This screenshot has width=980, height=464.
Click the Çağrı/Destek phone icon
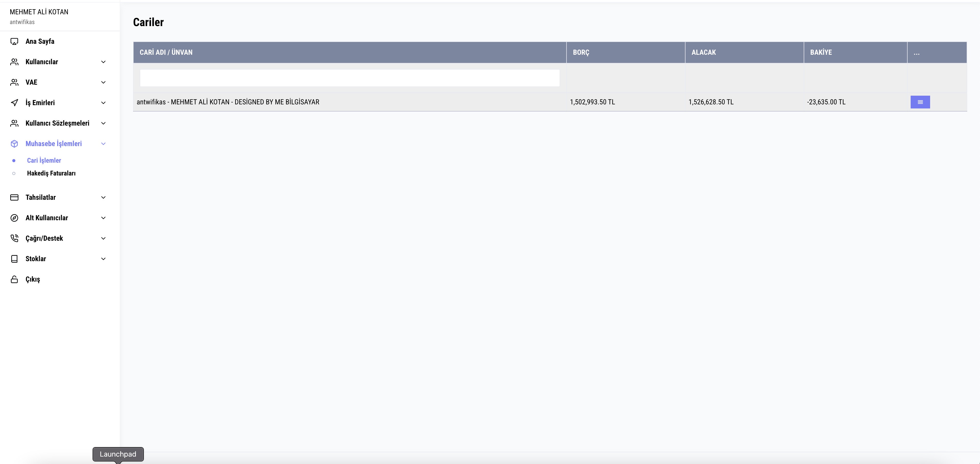[x=14, y=238]
